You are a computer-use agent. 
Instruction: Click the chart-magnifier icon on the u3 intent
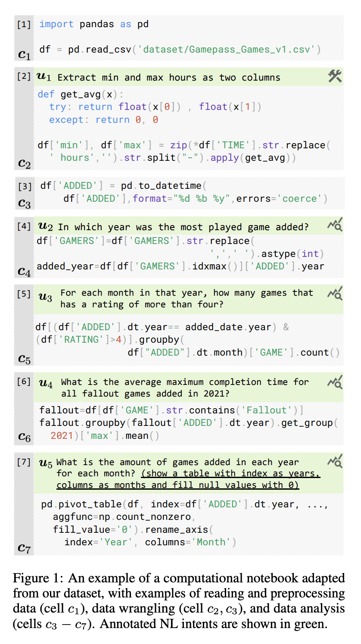335,293
